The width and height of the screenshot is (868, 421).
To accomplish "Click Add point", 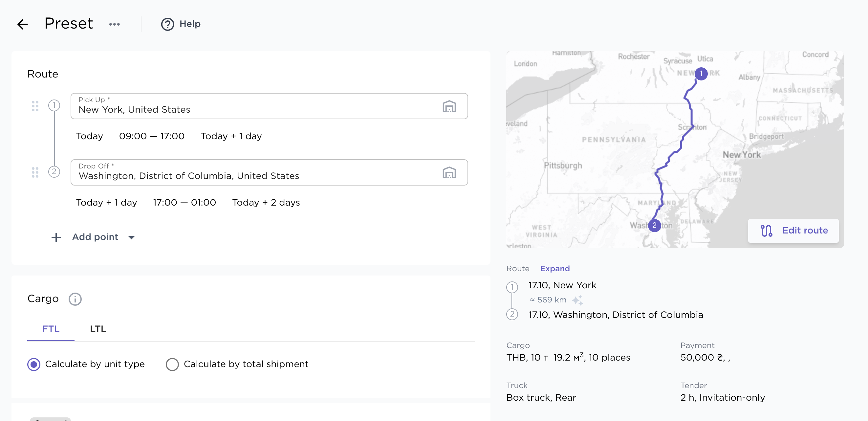I will click(95, 237).
